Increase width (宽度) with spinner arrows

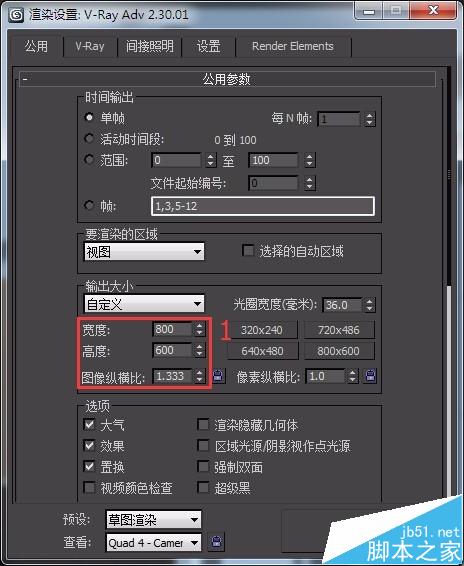click(199, 329)
